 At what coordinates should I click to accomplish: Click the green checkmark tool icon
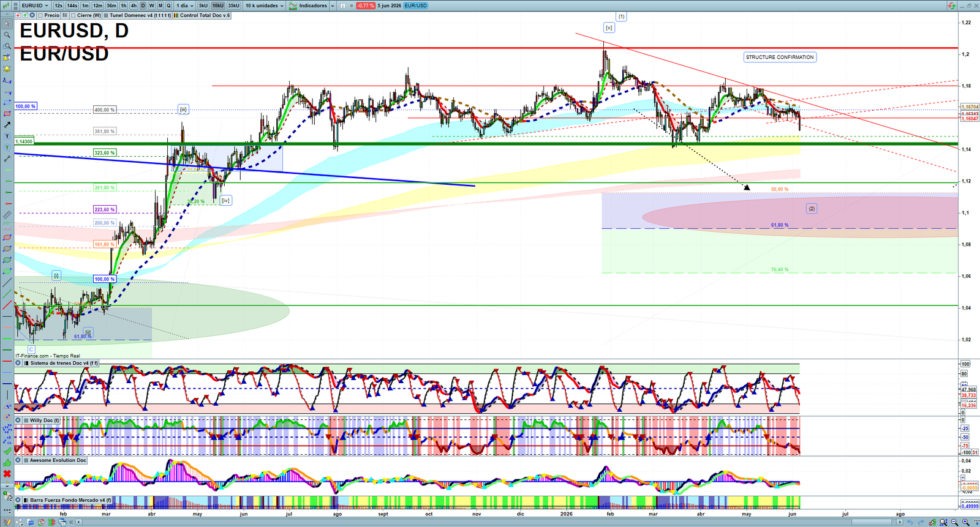click(x=7, y=452)
